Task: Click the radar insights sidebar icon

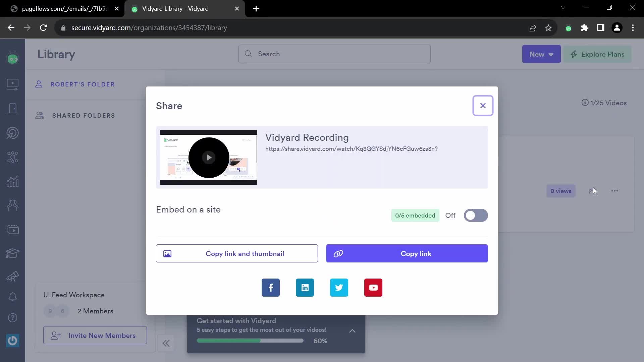Action: point(13,133)
